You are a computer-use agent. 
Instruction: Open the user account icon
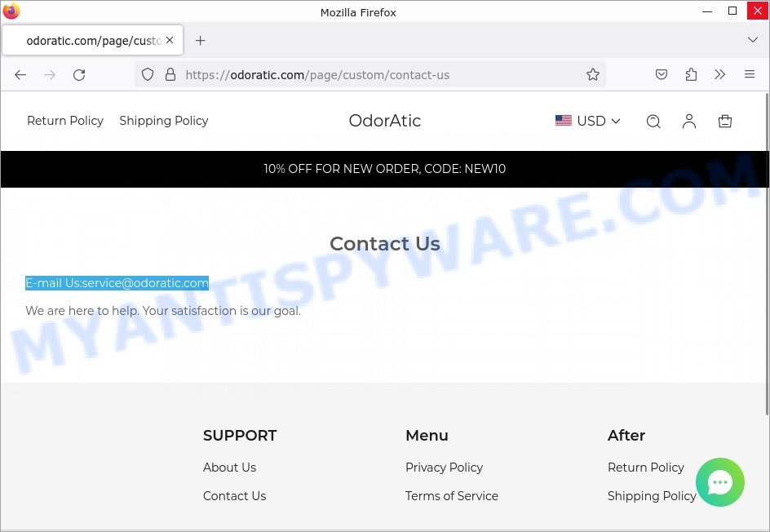point(689,122)
